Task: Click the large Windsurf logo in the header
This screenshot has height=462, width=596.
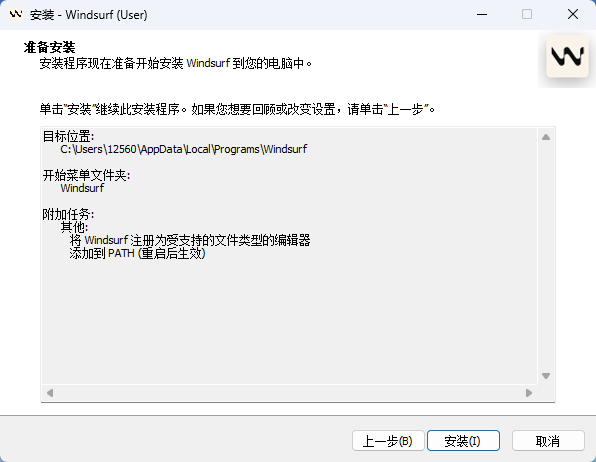Action: pyautogui.click(x=567, y=57)
